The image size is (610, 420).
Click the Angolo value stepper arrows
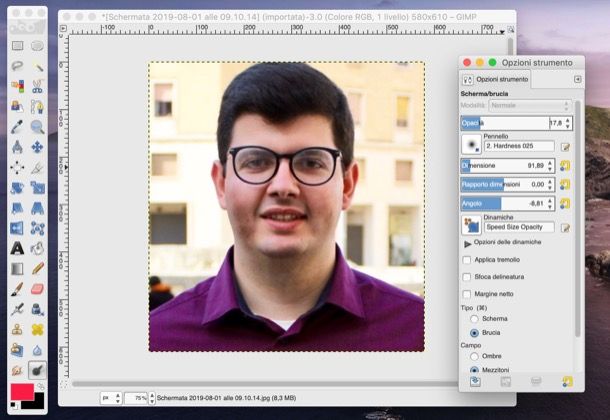coord(550,204)
